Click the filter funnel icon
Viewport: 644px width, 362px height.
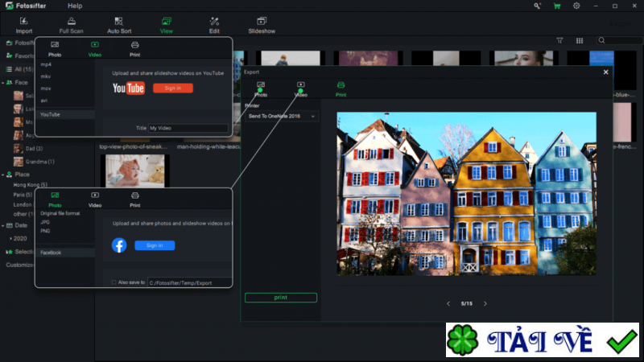click(x=560, y=40)
